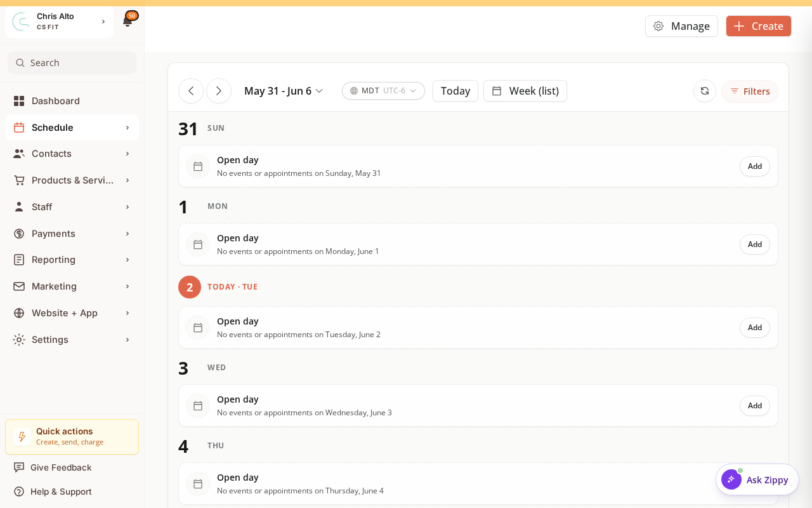The image size is (812, 508).
Task: Click calendar icon on Monday June 1 row
Action: [198, 244]
